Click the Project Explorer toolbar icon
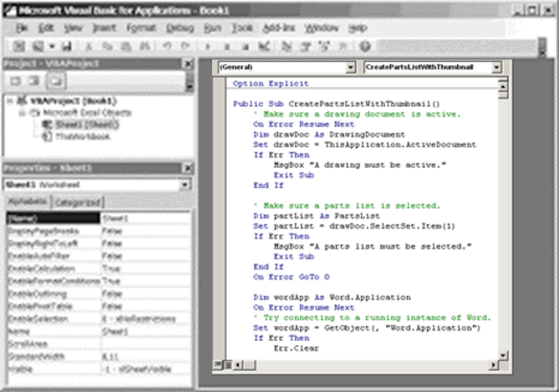This screenshot has height=392, width=559. 286,46
